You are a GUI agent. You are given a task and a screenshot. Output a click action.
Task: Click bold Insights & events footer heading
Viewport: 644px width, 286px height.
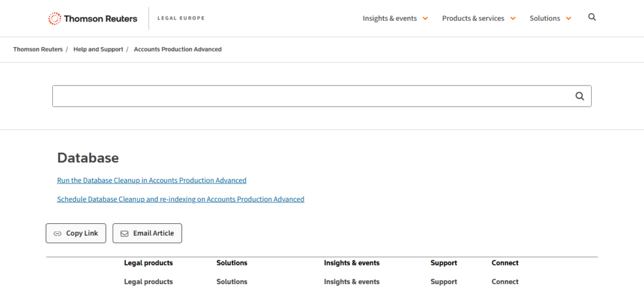352,263
